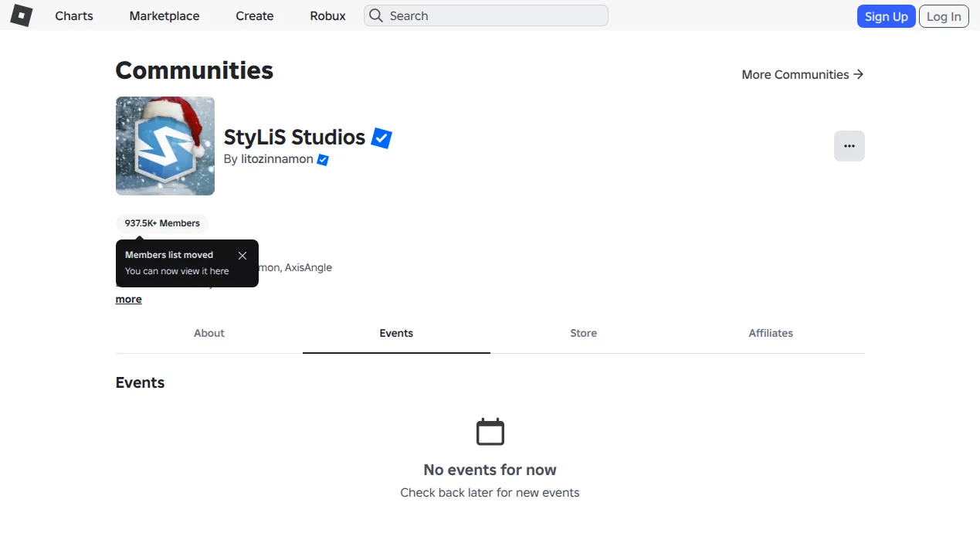
Task: Open the Affiliates tab
Action: pos(771,334)
